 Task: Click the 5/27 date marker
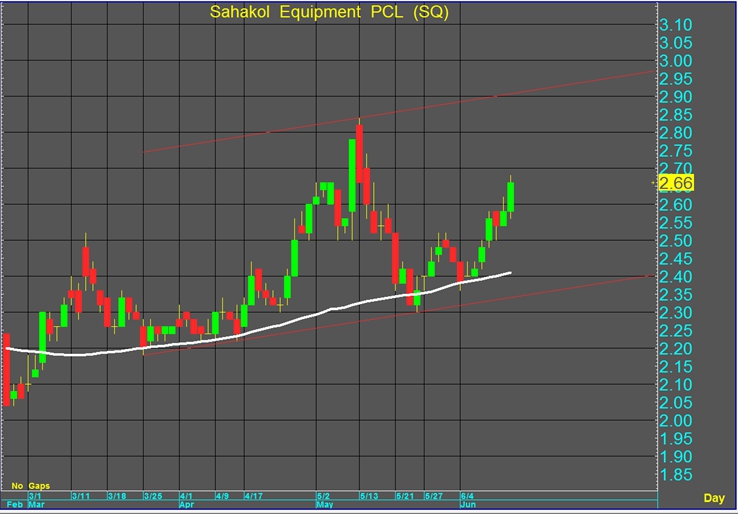(x=434, y=496)
